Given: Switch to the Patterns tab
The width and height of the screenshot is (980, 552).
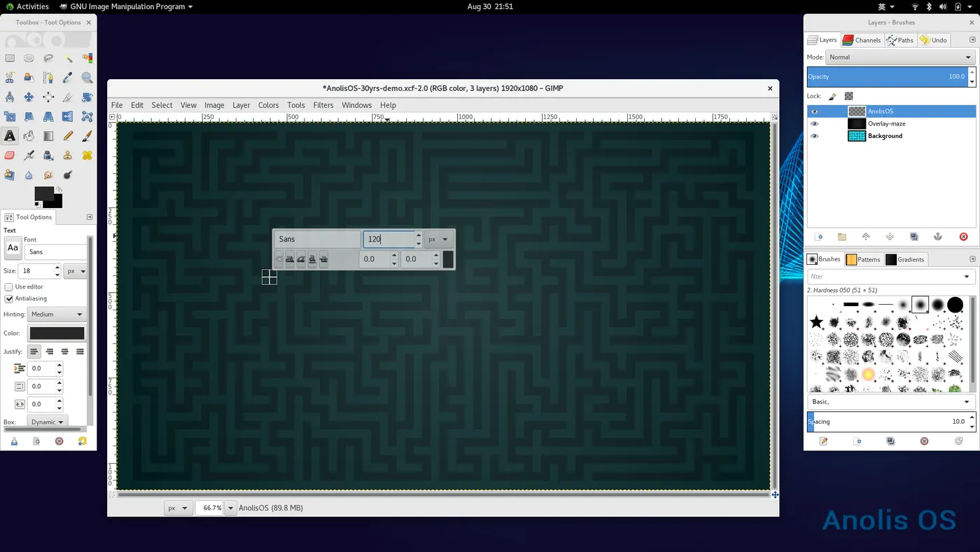Looking at the screenshot, I should (863, 259).
